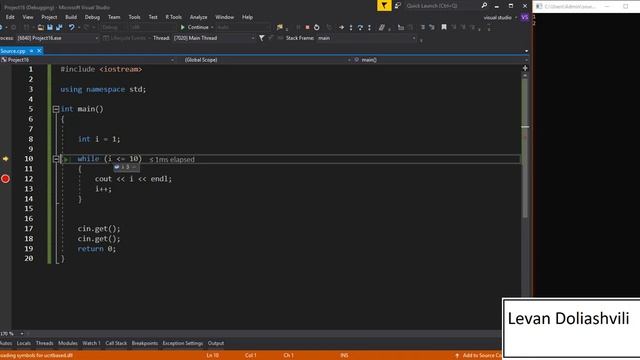This screenshot has height=360, width=640.
Task: Open the Project16 scope dropdown in the navigation bar
Action: [x=87, y=60]
